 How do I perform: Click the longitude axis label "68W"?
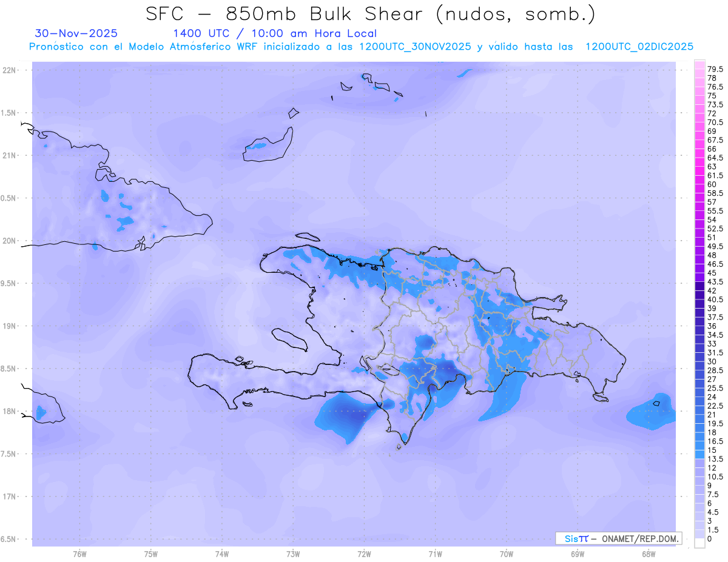649,553
